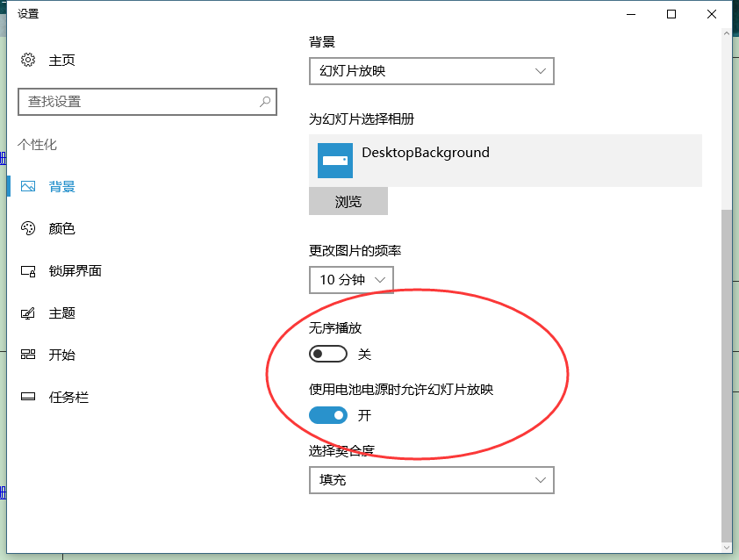Click the search magnifier icon
Viewport: 739px width, 560px height.
click(x=265, y=101)
